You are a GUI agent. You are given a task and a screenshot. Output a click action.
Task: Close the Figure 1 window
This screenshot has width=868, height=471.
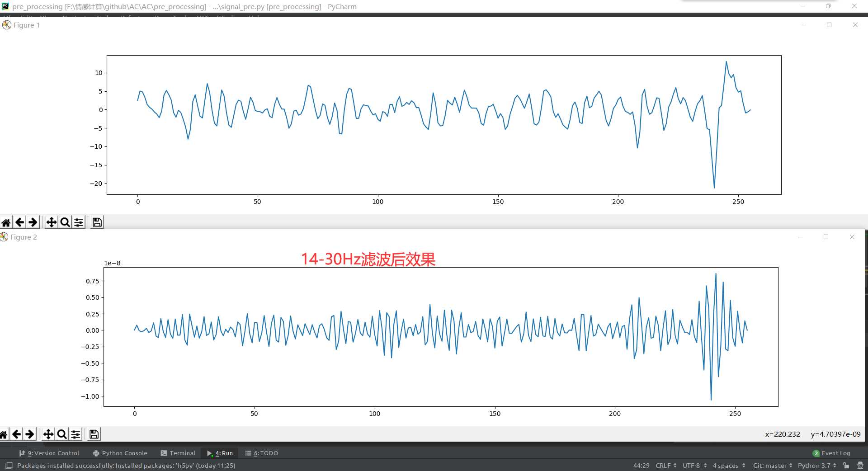point(855,25)
